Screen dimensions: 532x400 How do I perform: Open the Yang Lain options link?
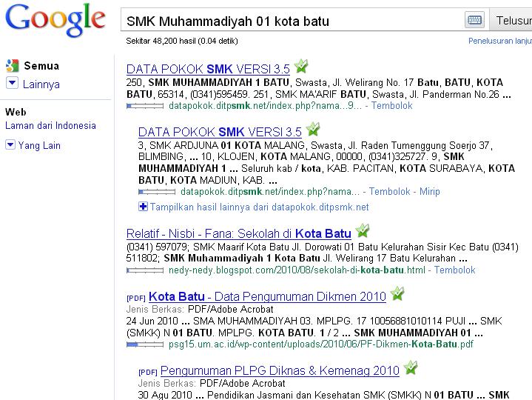[x=39, y=146]
